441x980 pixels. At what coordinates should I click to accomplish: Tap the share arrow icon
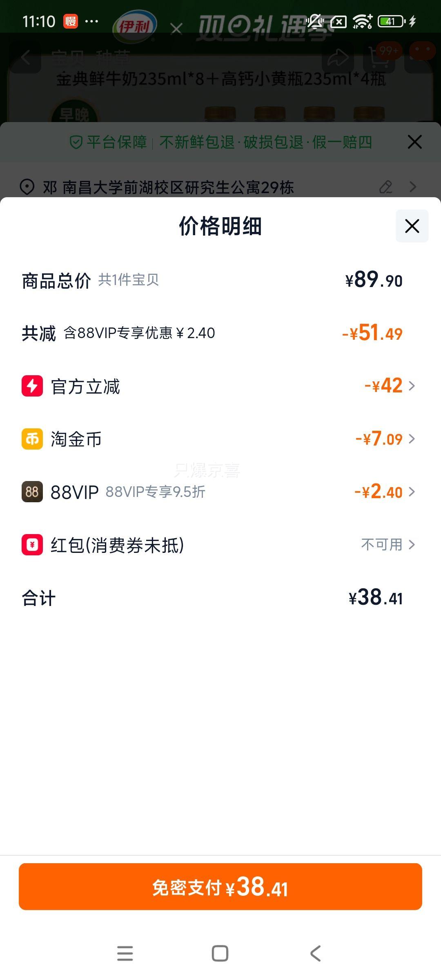coord(336,58)
